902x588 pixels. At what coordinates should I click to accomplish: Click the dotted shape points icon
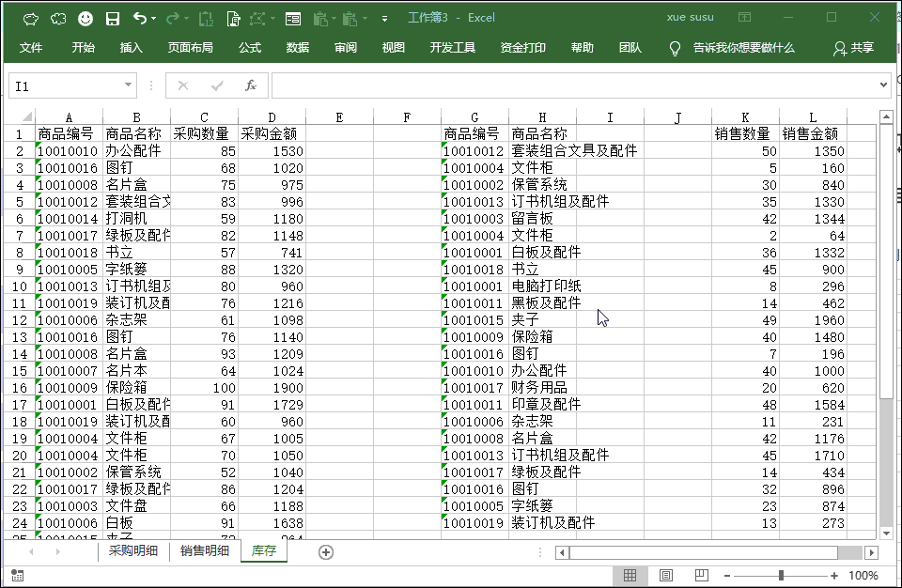tap(257, 19)
